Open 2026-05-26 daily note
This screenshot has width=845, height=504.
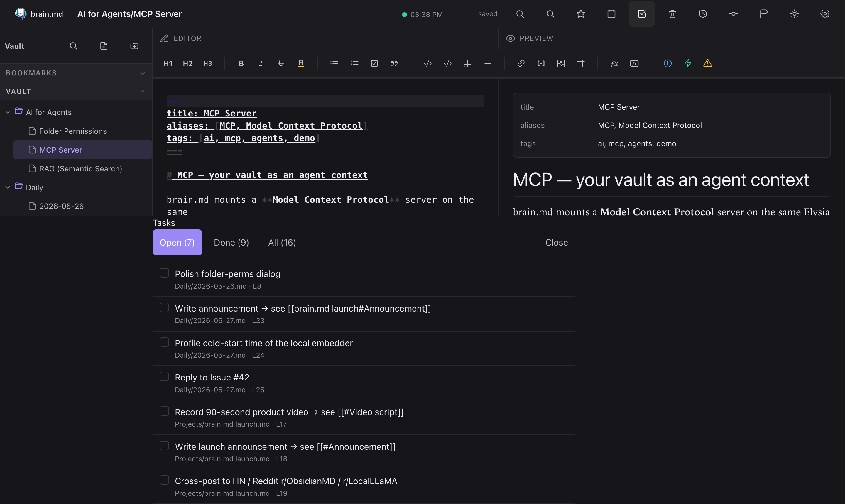(82, 206)
